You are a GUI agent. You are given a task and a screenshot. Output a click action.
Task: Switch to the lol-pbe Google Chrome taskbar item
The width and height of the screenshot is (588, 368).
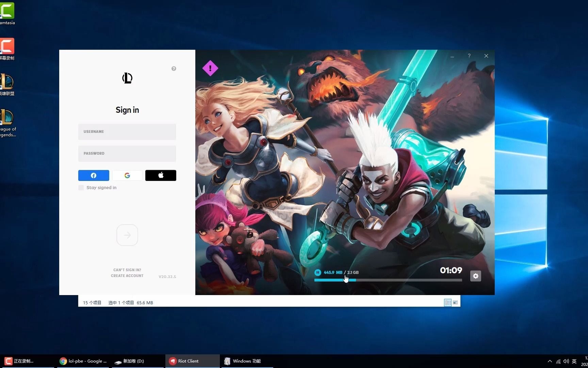click(x=83, y=361)
